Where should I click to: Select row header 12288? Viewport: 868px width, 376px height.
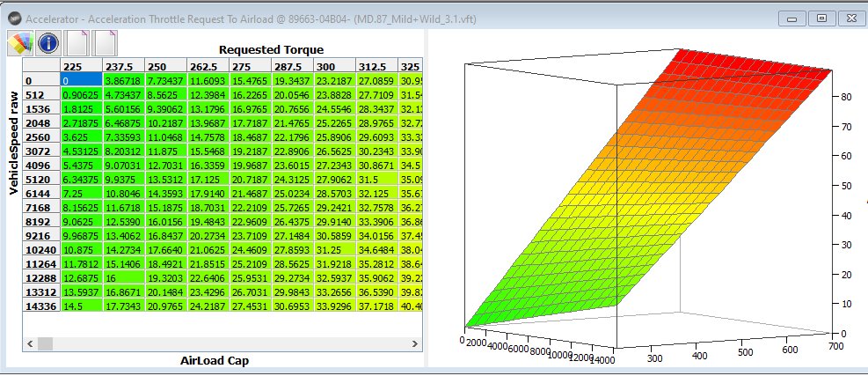[41, 277]
